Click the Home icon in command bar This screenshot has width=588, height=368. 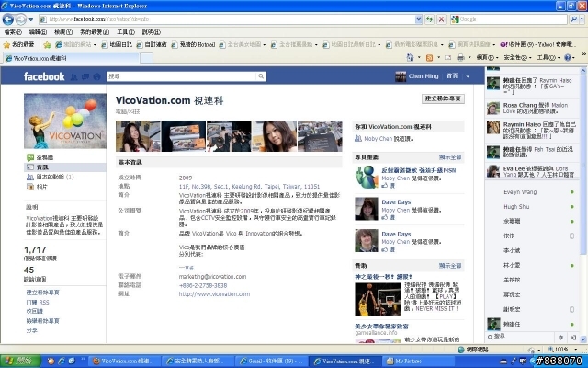click(x=411, y=57)
